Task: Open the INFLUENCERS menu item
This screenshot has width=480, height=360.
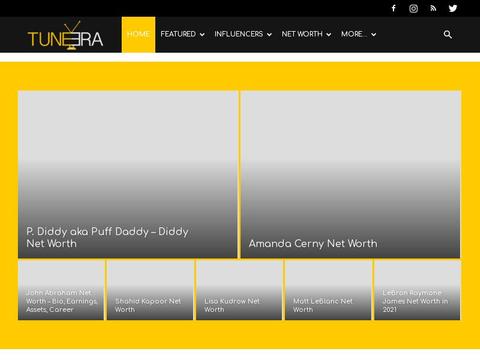Action: point(239,34)
